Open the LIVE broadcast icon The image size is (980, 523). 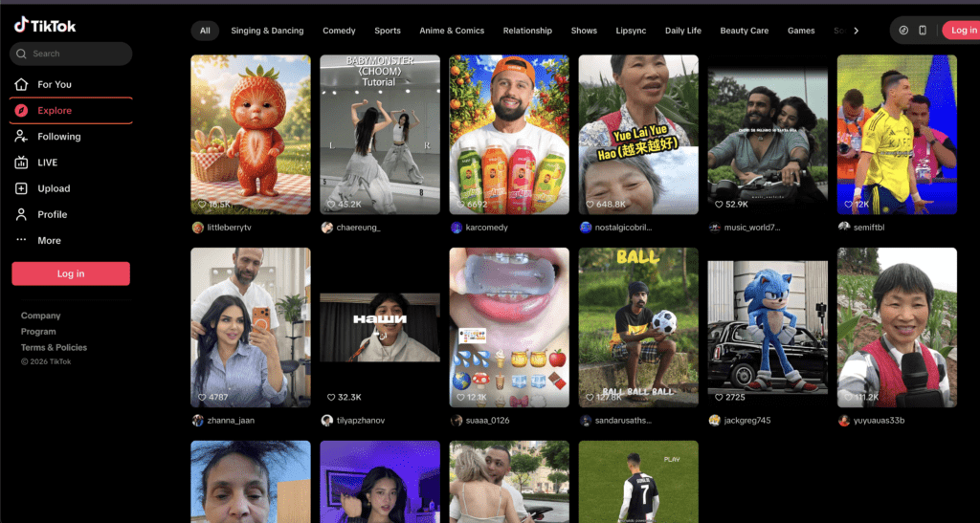click(x=21, y=163)
